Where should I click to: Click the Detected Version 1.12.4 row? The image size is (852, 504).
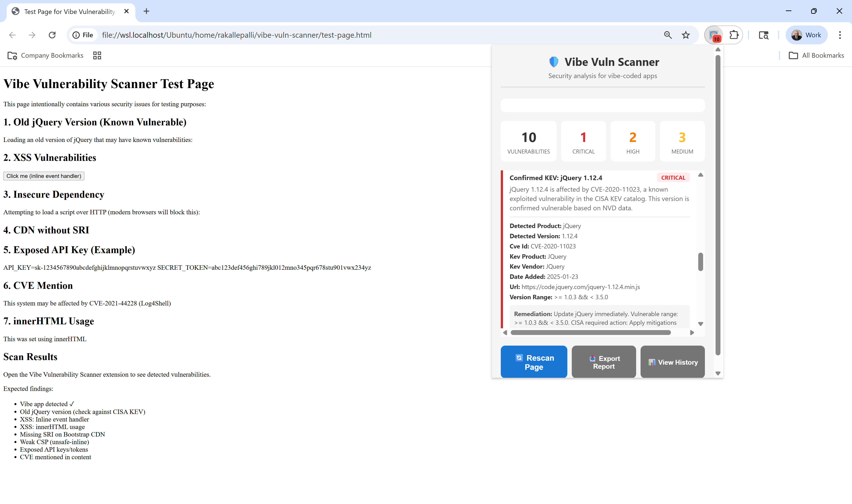[543, 236]
